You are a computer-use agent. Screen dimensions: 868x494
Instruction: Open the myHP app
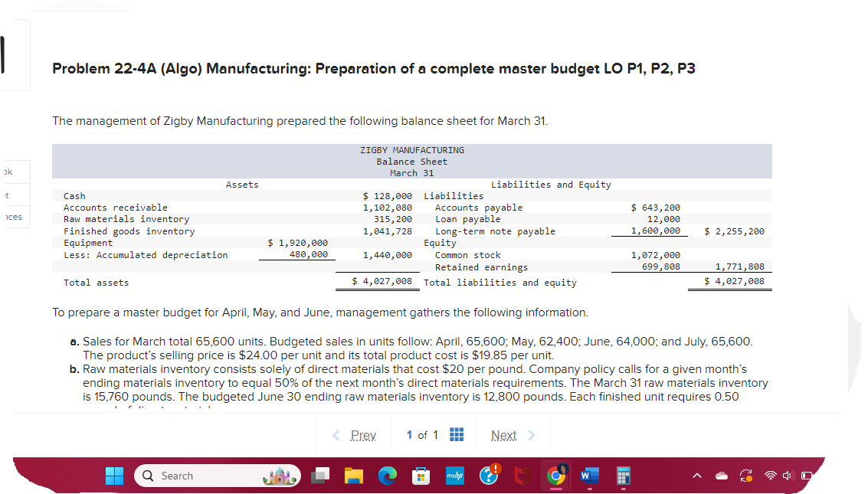pos(455,476)
